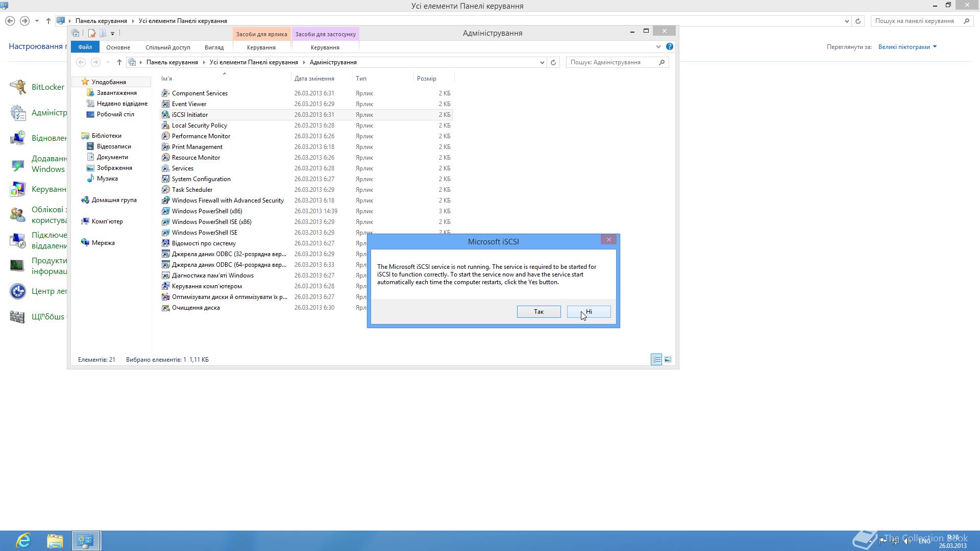Open Завантаження in the navigation pane
Viewport: 980px width, 551px height.
tap(117, 93)
